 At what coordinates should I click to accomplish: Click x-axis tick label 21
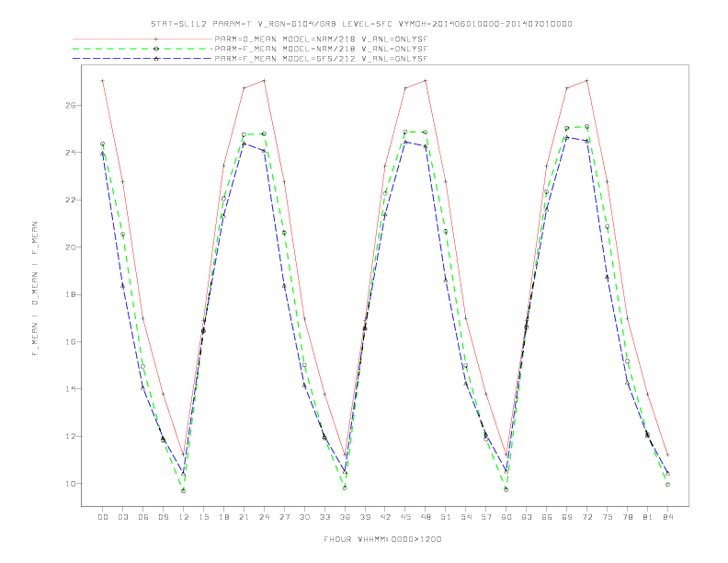coord(244,517)
